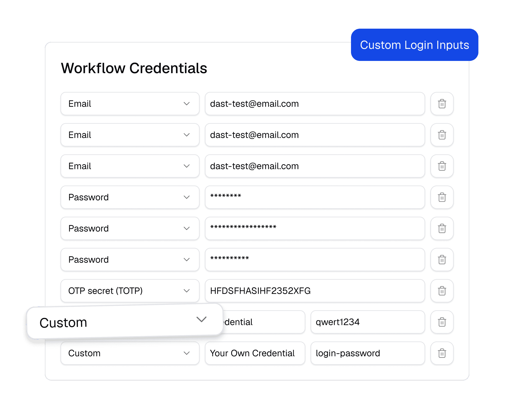Remove the third Email row via trash icon
Viewport: 513px width, 420px height.
(442, 166)
